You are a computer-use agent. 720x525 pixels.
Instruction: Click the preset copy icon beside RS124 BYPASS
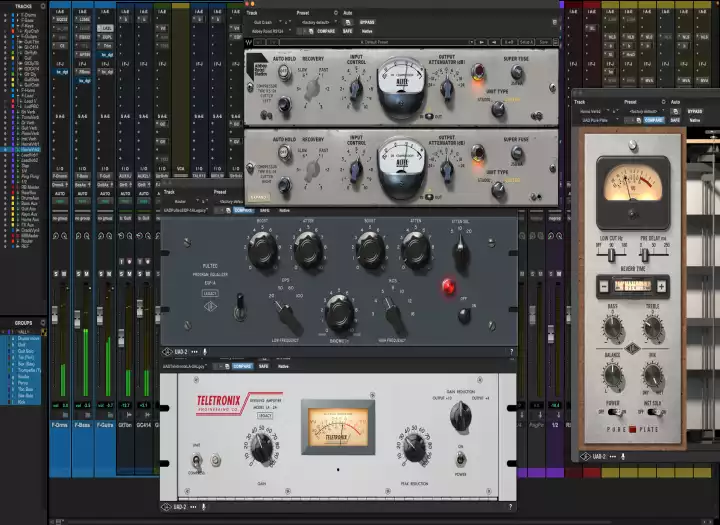(348, 22)
